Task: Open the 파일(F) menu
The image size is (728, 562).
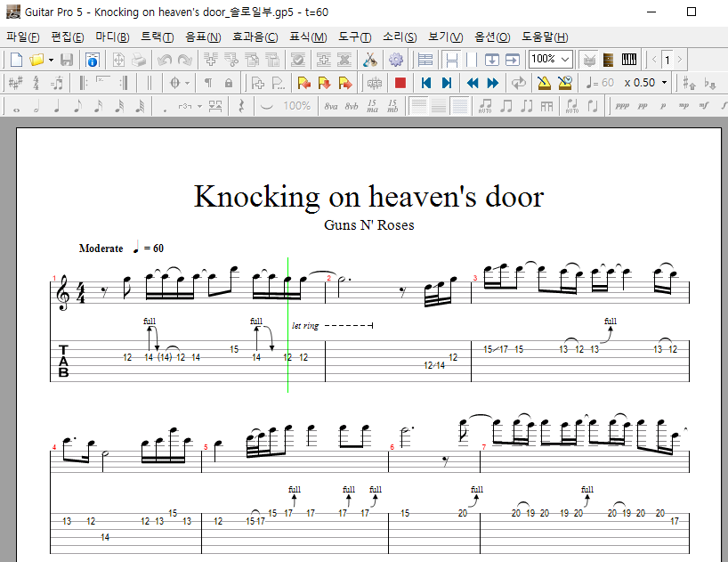Action: (x=23, y=37)
